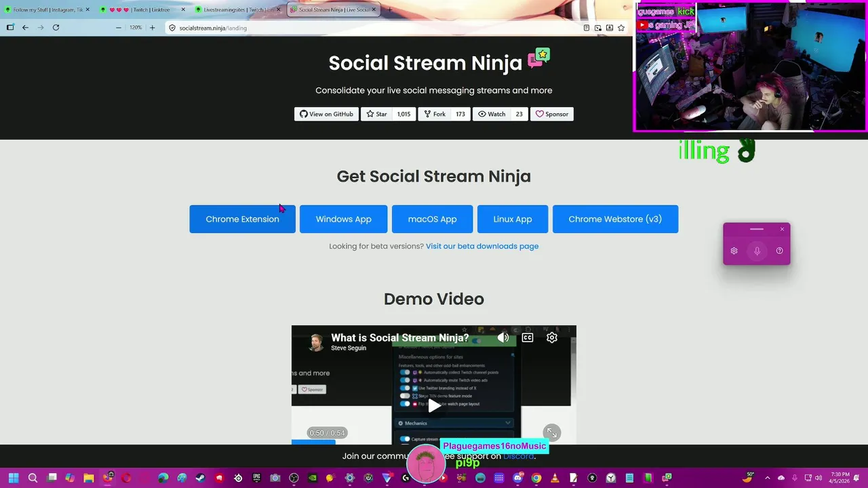Launch Steam from taskbar
Viewport: 868px width, 488px height.
coord(200,478)
